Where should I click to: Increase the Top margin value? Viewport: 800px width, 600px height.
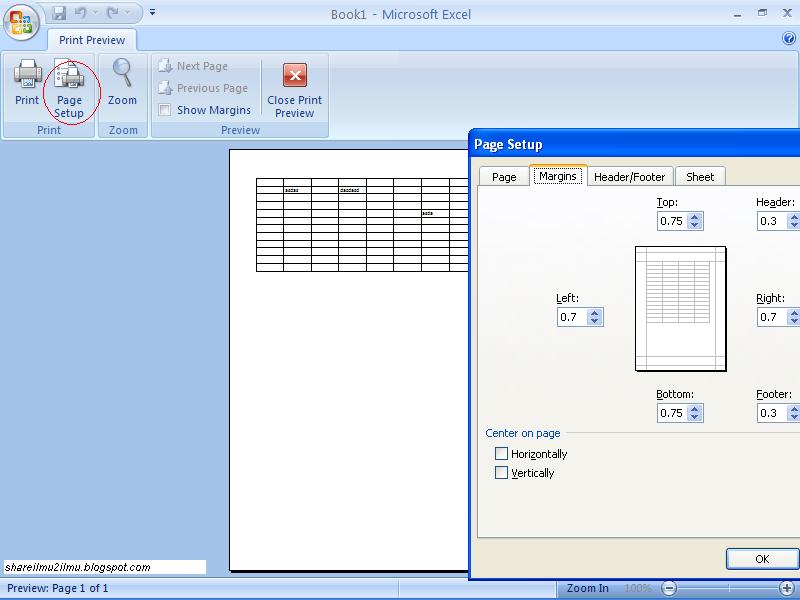(x=694, y=217)
